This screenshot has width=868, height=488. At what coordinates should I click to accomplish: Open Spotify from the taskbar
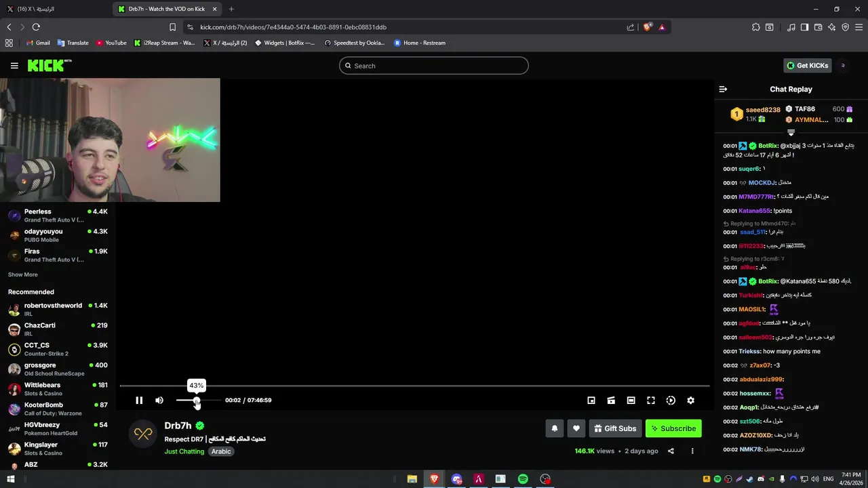[x=523, y=479]
